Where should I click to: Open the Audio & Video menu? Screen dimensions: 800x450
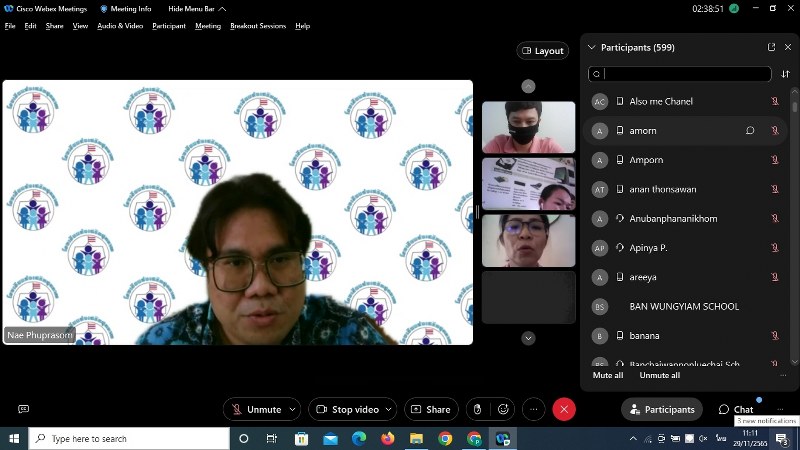pos(120,26)
